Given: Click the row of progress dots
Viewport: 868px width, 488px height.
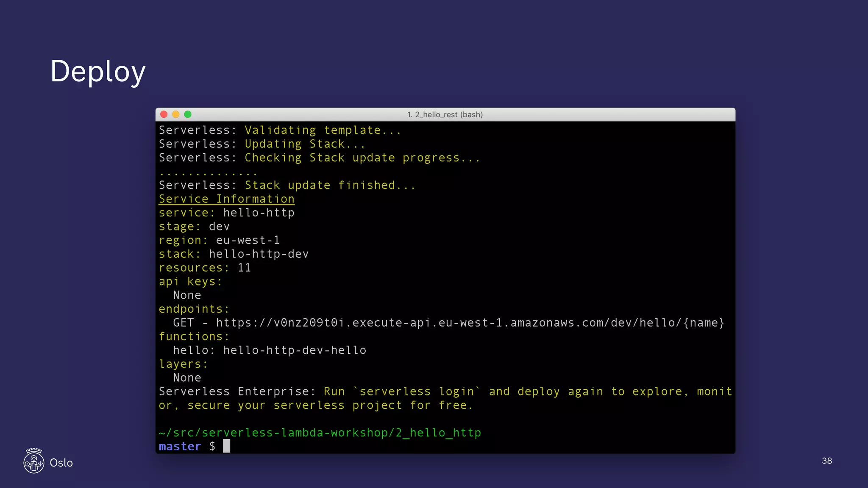Looking at the screenshot, I should (208, 174).
